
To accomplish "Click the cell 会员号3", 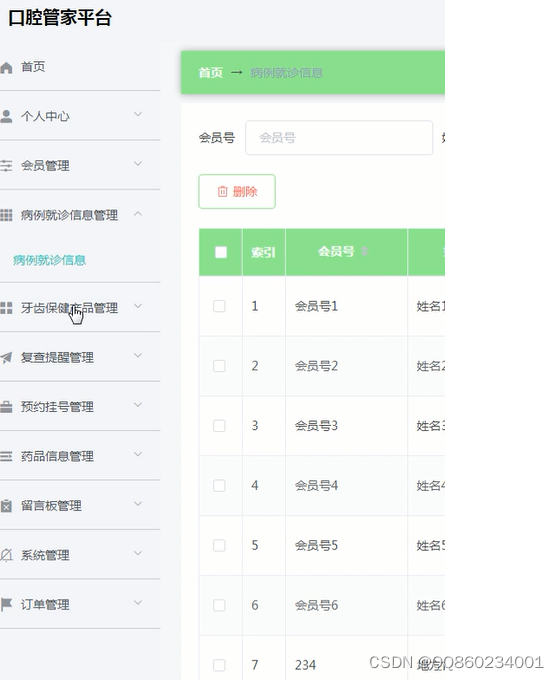I will click(x=316, y=426).
